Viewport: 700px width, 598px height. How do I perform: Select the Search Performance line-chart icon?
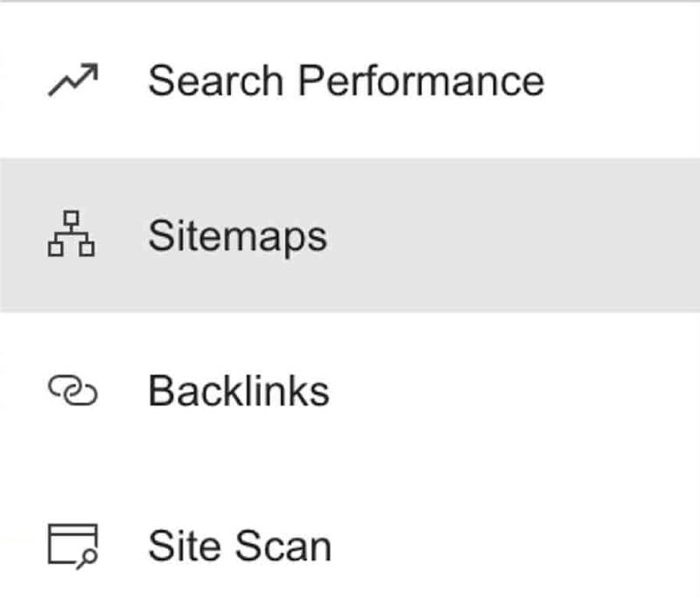point(73,82)
